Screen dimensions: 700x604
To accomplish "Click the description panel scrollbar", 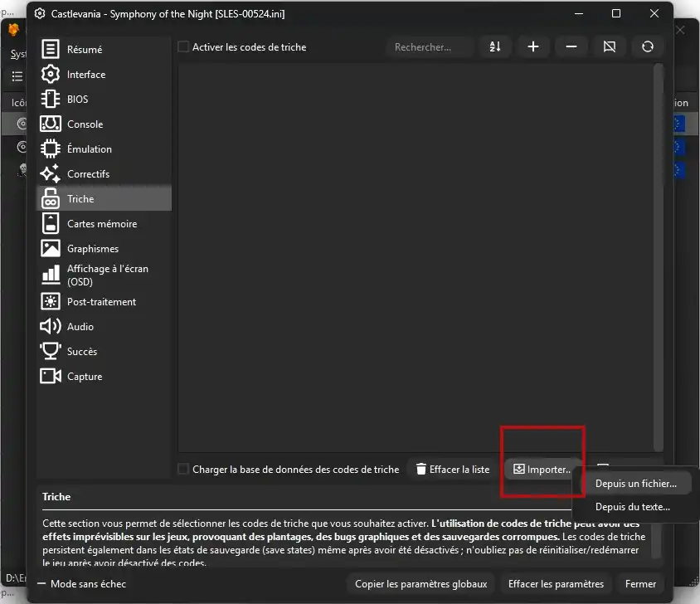I will [656, 542].
